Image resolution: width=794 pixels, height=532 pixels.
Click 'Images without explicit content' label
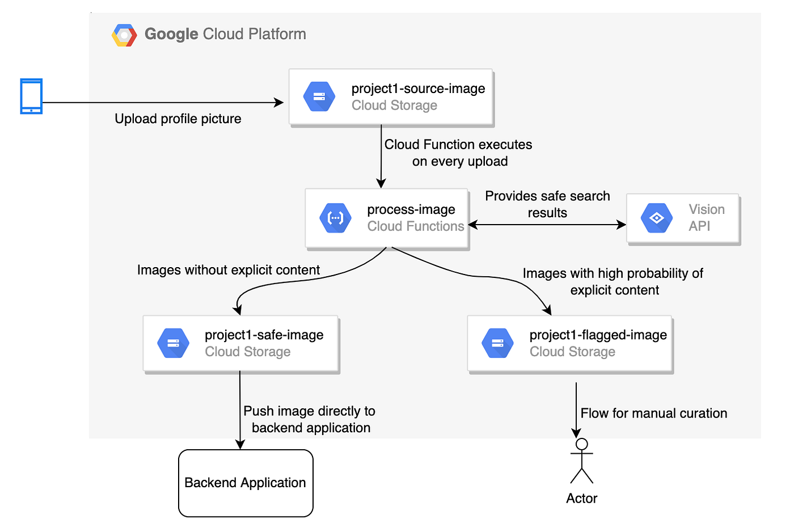point(229,270)
